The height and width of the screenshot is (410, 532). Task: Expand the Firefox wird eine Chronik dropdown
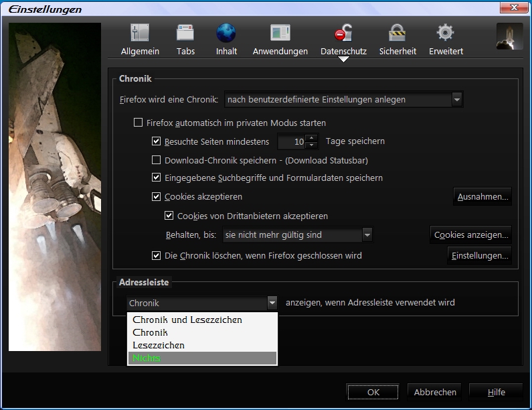(x=457, y=100)
